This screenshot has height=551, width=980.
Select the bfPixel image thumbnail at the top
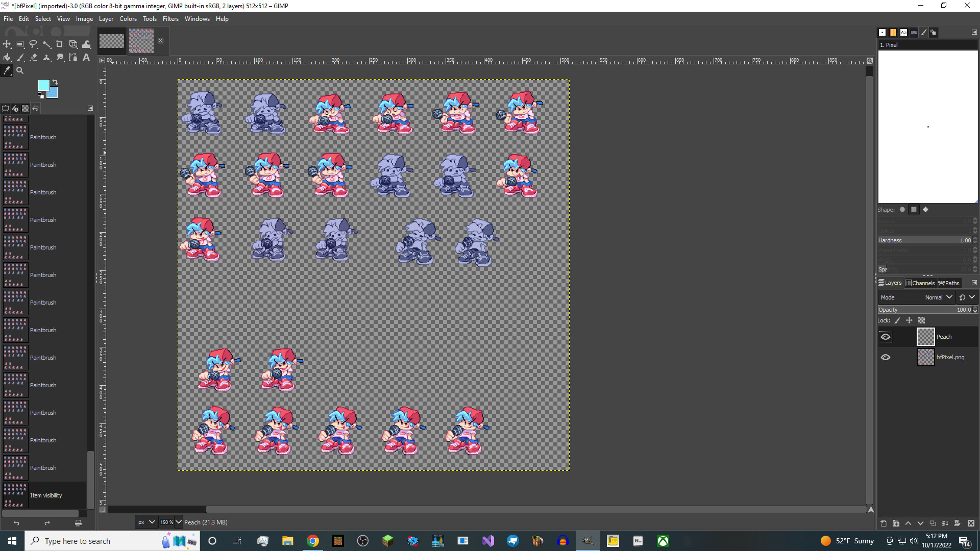pos(141,41)
